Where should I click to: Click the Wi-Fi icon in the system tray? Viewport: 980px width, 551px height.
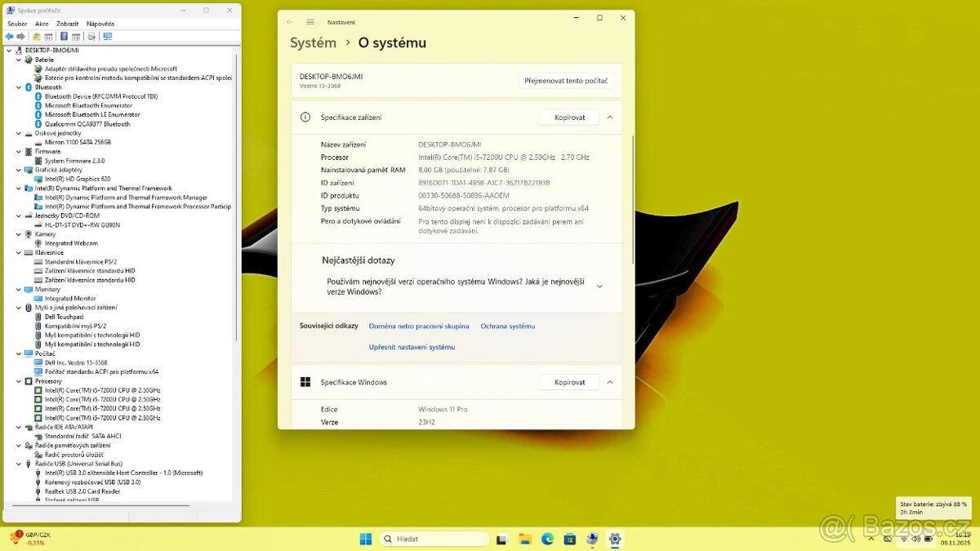pyautogui.click(x=903, y=539)
